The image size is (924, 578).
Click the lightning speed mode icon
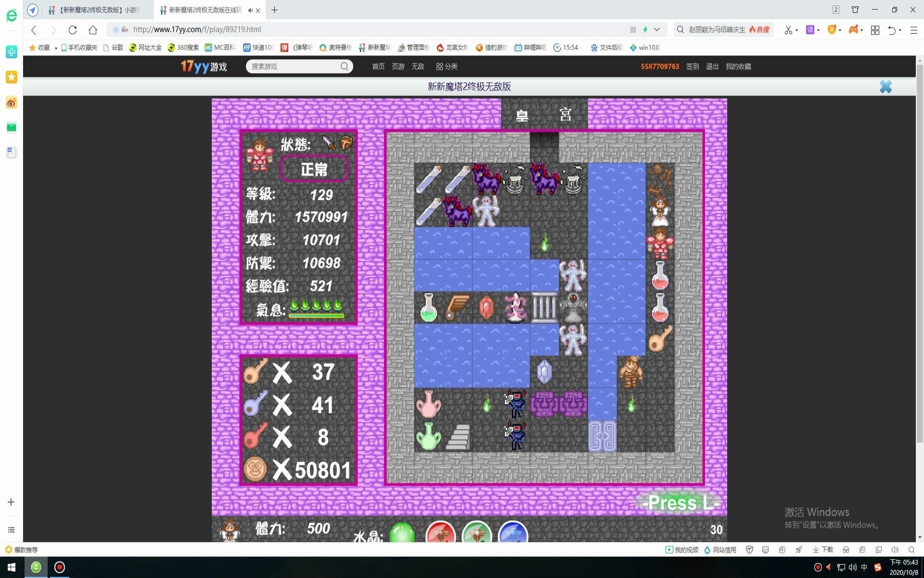645,29
